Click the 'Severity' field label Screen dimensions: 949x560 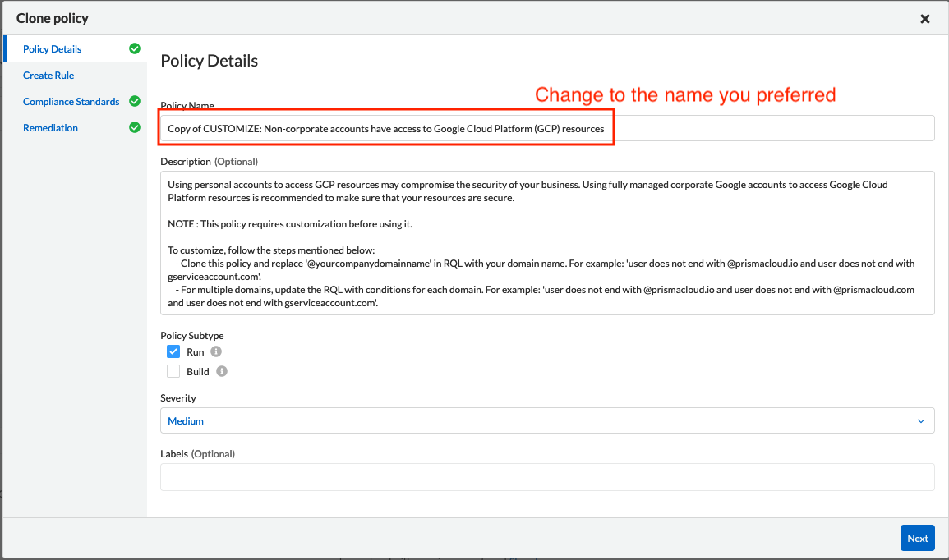pos(178,398)
